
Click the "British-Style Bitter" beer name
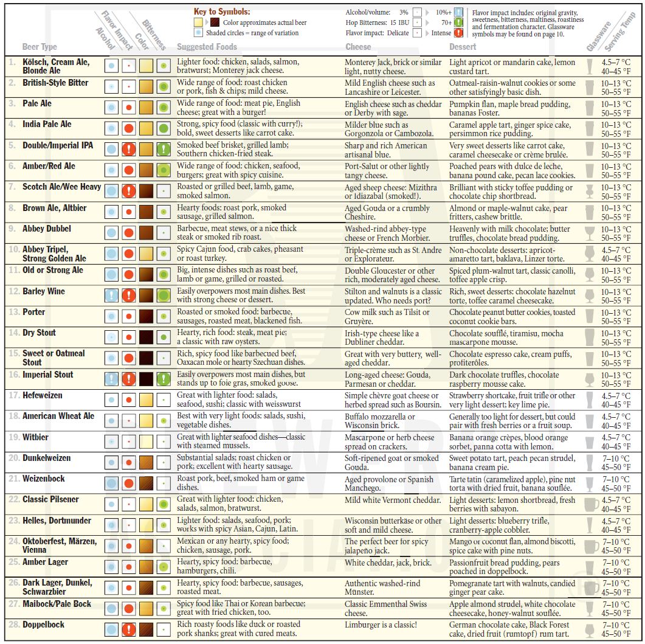tap(55, 83)
